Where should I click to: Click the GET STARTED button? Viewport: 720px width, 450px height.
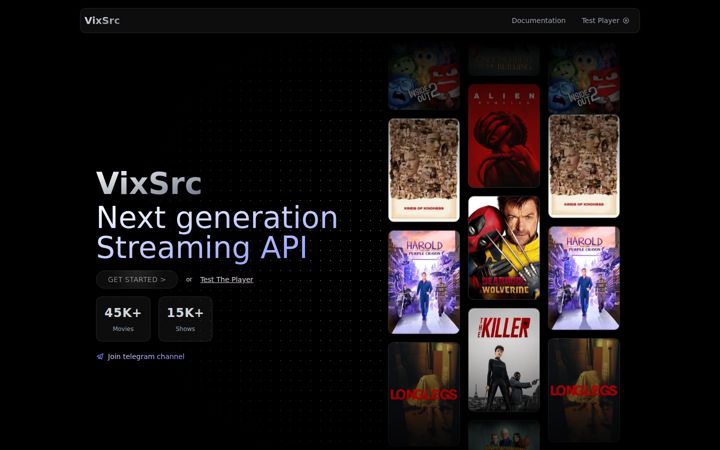pos(137,280)
